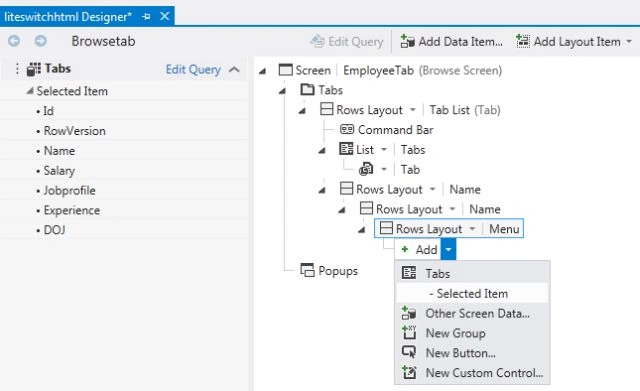Select the Experience field
This screenshot has width=640, height=391.
point(71,210)
